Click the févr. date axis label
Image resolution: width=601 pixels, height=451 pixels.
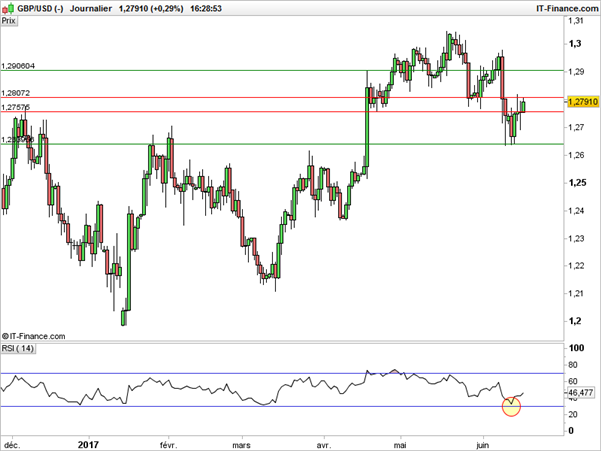pyautogui.click(x=169, y=445)
